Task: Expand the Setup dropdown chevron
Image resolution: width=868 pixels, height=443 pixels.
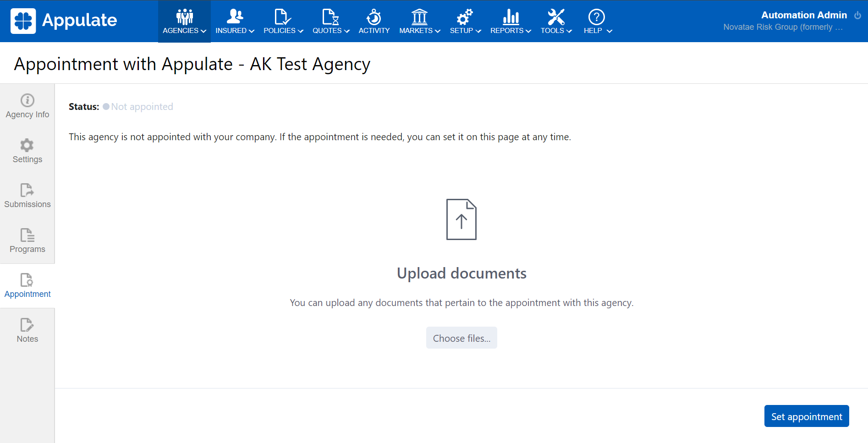Action: pos(478,31)
